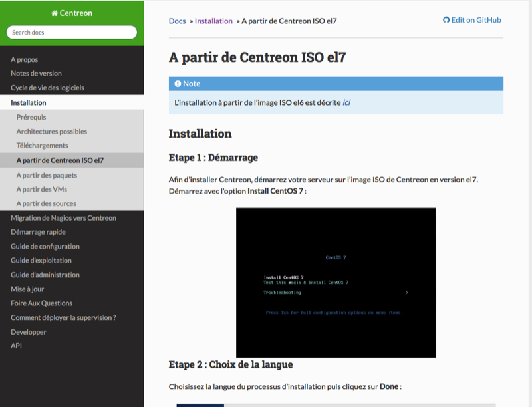Screen dimensions: 532x407
Task: Click the Edit on GitHub link
Action: click(472, 20)
